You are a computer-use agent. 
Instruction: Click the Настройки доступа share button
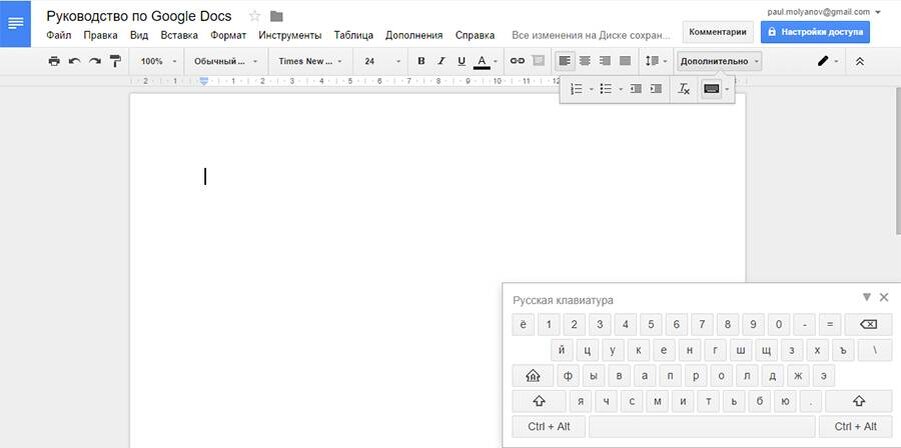pyautogui.click(x=815, y=32)
